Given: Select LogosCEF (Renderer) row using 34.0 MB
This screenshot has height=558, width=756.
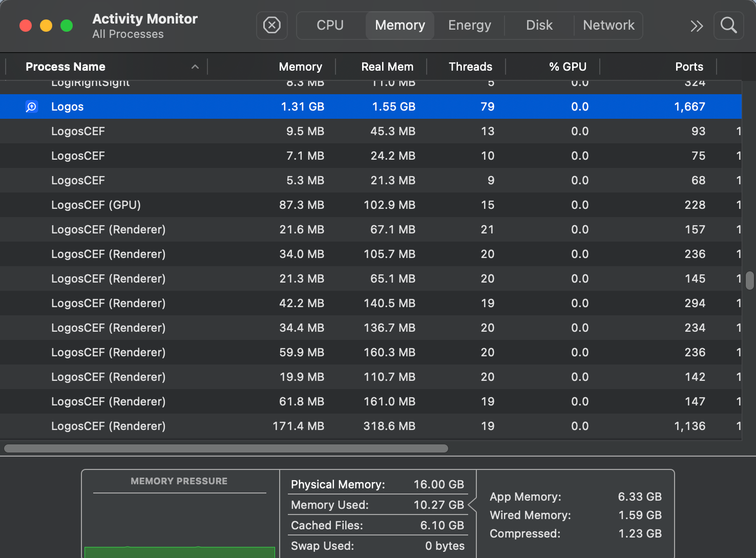Looking at the screenshot, I should pyautogui.click(x=371, y=254).
